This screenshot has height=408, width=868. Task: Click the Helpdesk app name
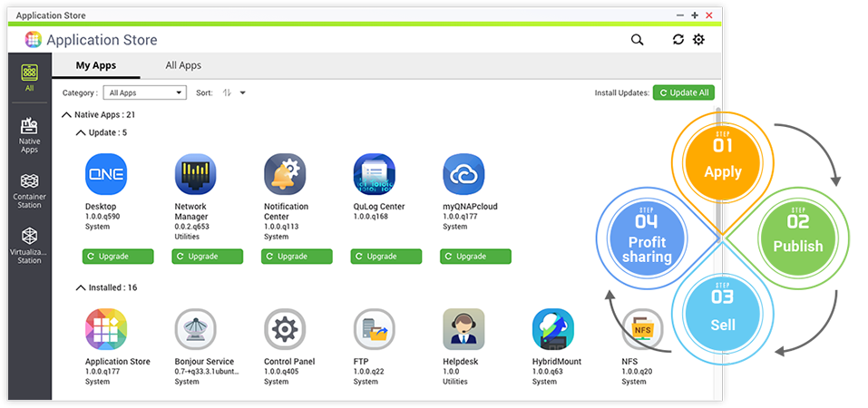tap(461, 362)
